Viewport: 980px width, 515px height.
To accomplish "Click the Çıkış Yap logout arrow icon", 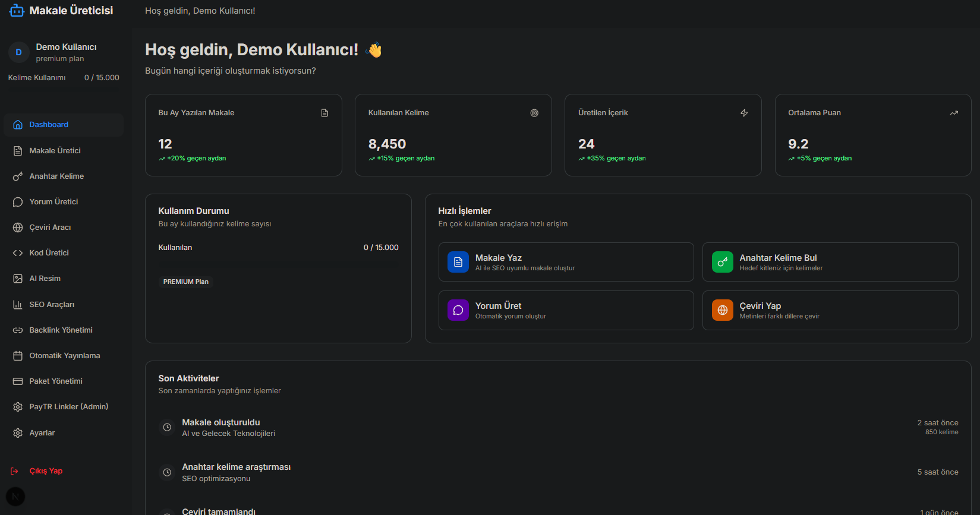I will (14, 471).
